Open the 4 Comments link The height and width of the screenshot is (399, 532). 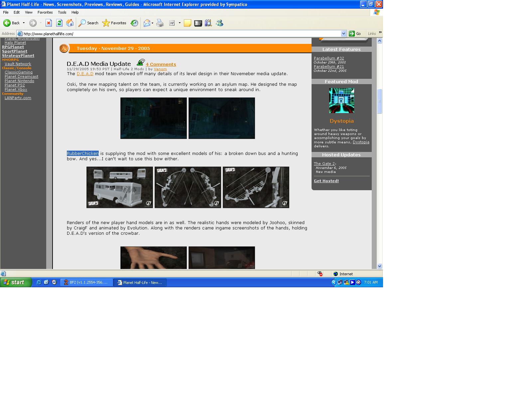click(x=161, y=64)
